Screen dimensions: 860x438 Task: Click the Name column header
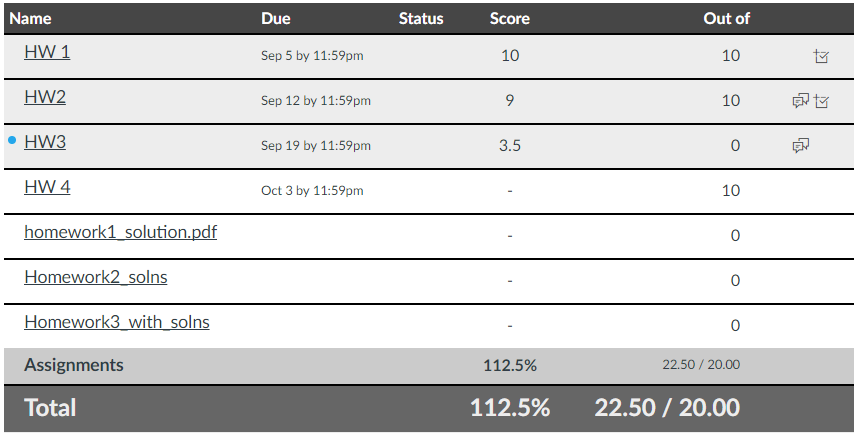point(30,19)
